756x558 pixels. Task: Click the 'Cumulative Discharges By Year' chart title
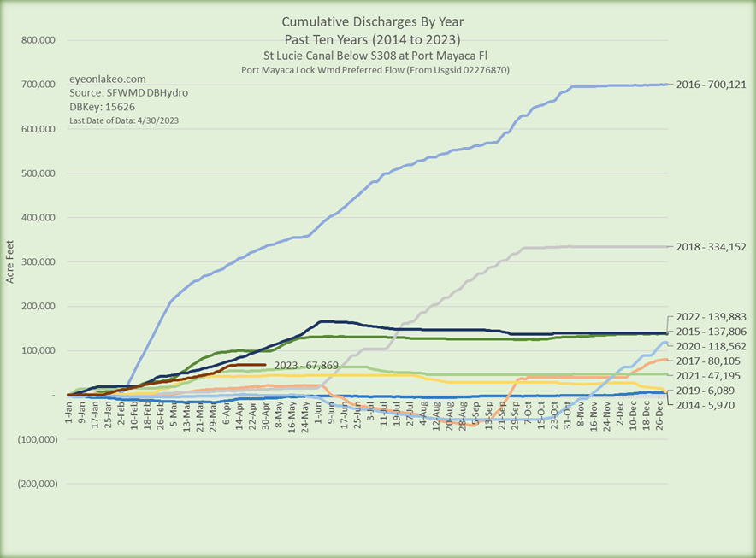click(x=378, y=22)
